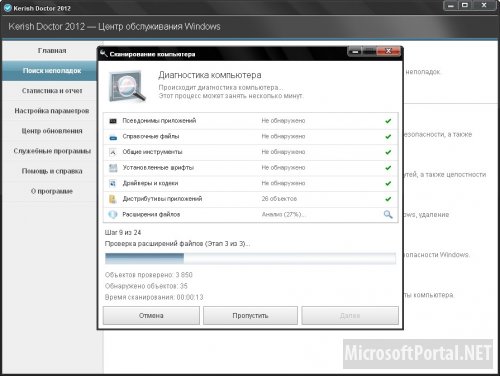Click 'Не обнаружено' in Справочные файлы row
The height and width of the screenshot is (376, 500).
283,136
